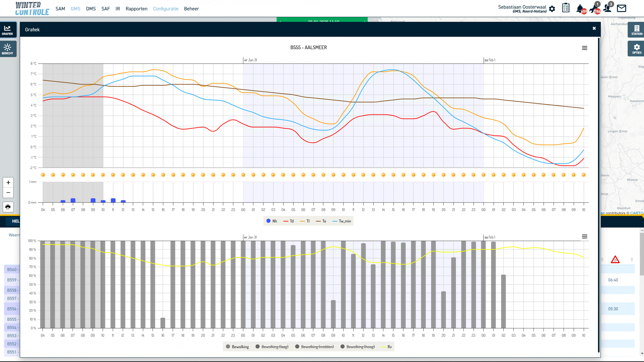The image size is (644, 362).
Task: Toggle the Rv humidity series
Action: (389, 347)
